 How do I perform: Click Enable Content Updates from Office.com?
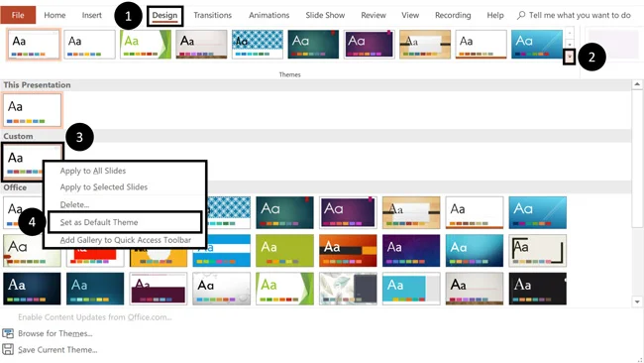[x=95, y=317]
